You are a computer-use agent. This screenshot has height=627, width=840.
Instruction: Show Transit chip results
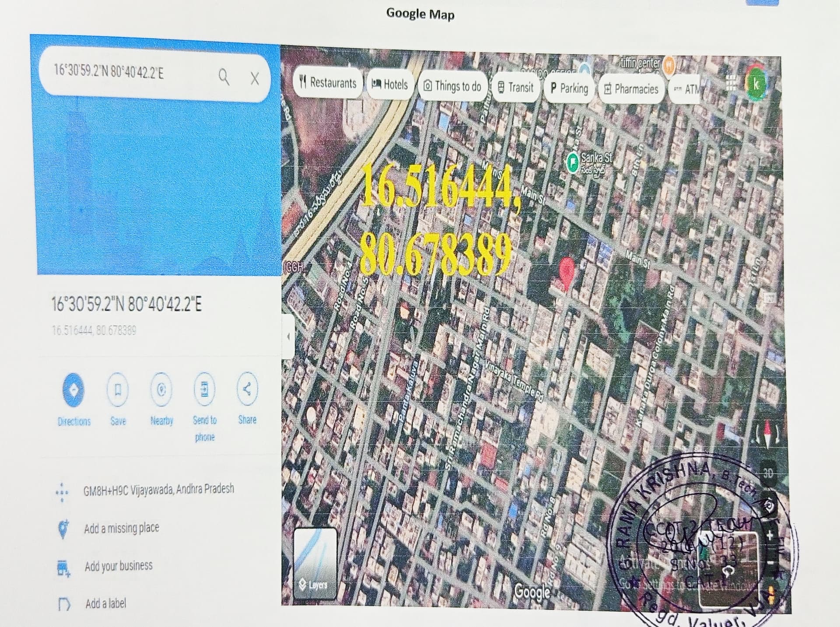point(515,88)
